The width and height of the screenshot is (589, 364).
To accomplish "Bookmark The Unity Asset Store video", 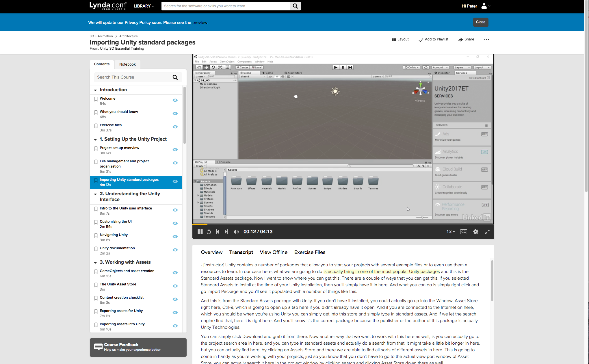I will coord(96,285).
